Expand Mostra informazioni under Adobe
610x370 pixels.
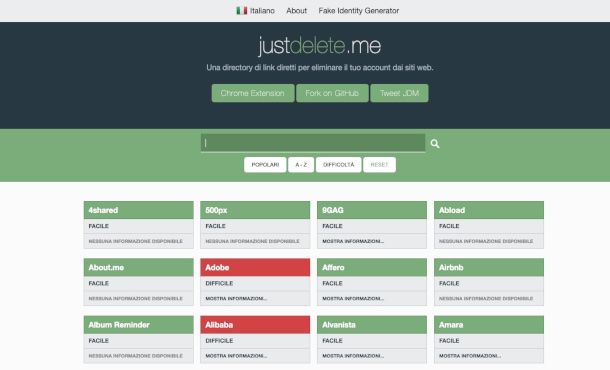[236, 298]
